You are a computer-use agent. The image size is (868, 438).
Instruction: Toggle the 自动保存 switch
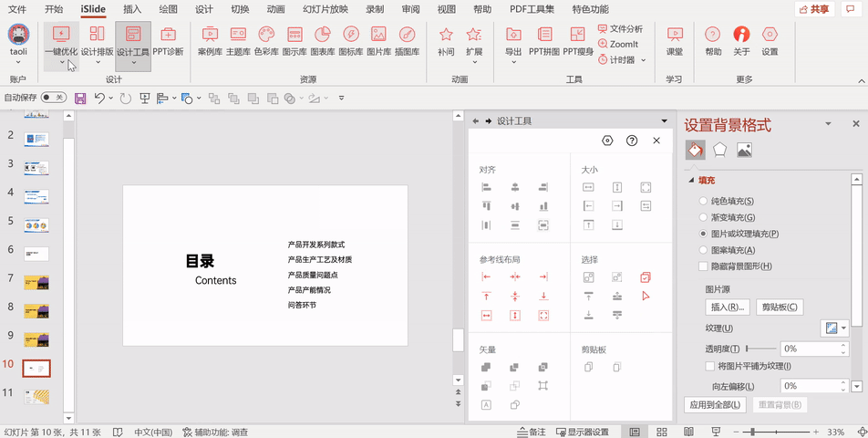(x=54, y=98)
